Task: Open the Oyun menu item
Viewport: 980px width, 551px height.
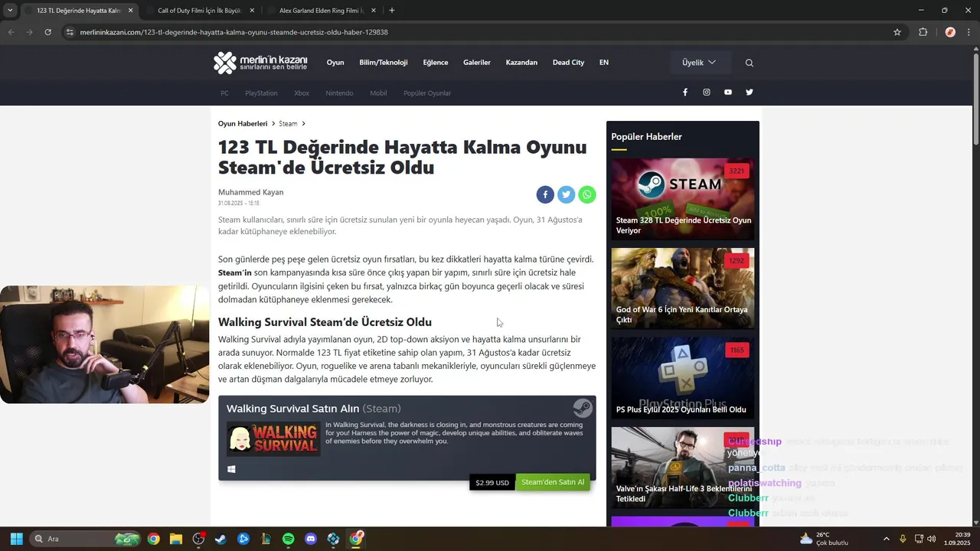Action: click(x=335, y=63)
